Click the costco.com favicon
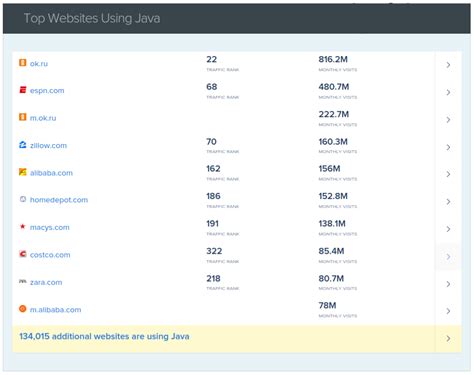This screenshot has width=474, height=375. click(22, 254)
